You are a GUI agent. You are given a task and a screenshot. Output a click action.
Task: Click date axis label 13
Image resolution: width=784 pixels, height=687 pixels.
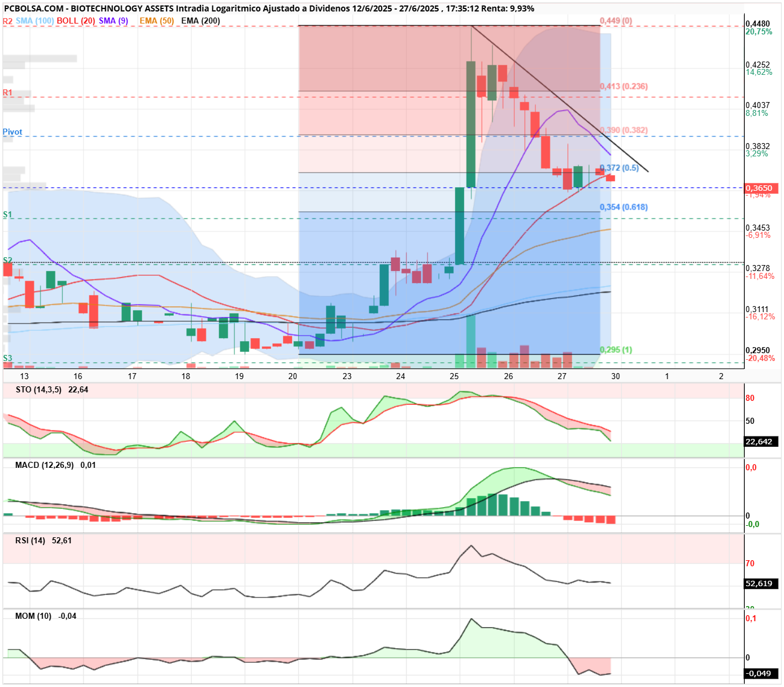(x=24, y=376)
